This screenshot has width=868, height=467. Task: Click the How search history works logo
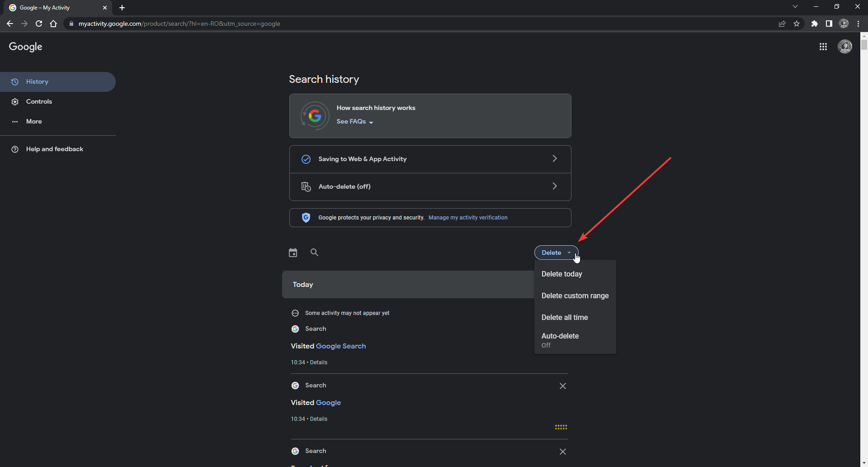[x=315, y=116]
